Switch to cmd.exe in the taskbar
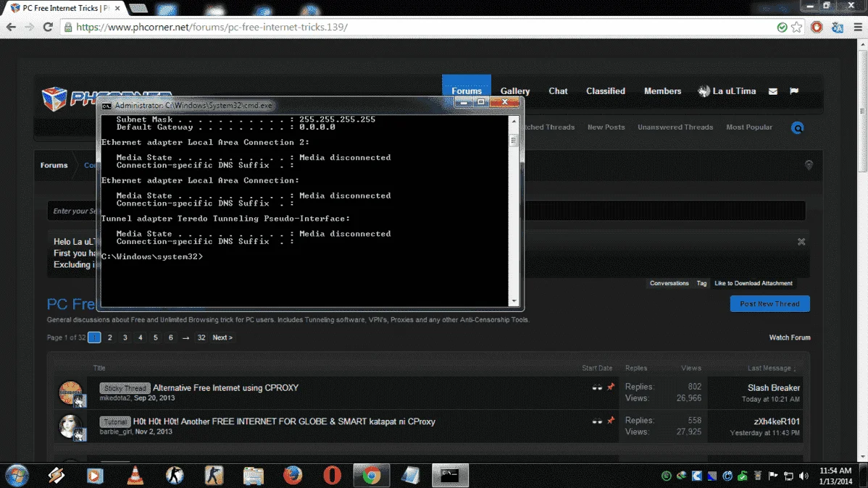The width and height of the screenshot is (868, 488). [x=450, y=475]
